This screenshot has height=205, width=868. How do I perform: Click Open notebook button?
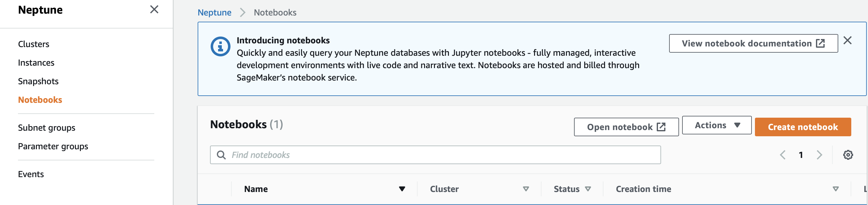(626, 127)
